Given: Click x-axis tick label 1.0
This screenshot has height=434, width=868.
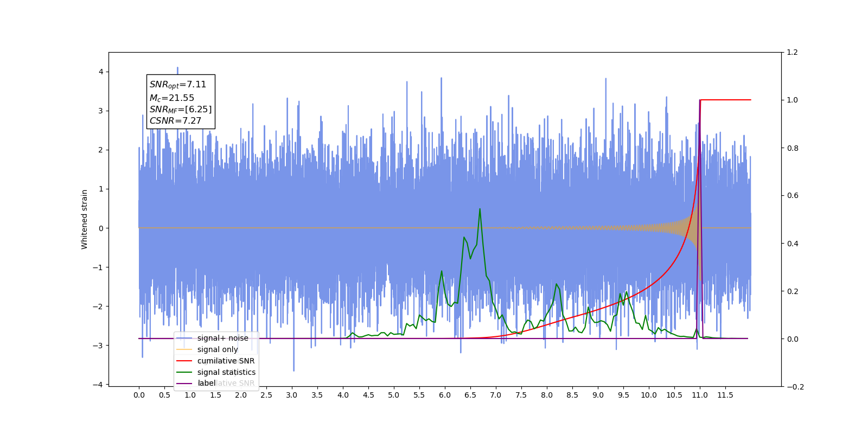Looking at the screenshot, I should tap(190, 395).
